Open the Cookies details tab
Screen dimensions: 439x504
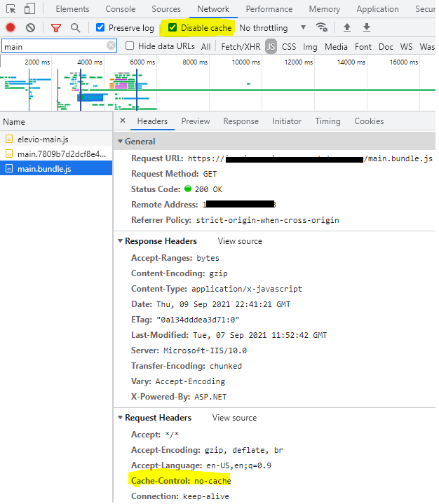point(369,121)
